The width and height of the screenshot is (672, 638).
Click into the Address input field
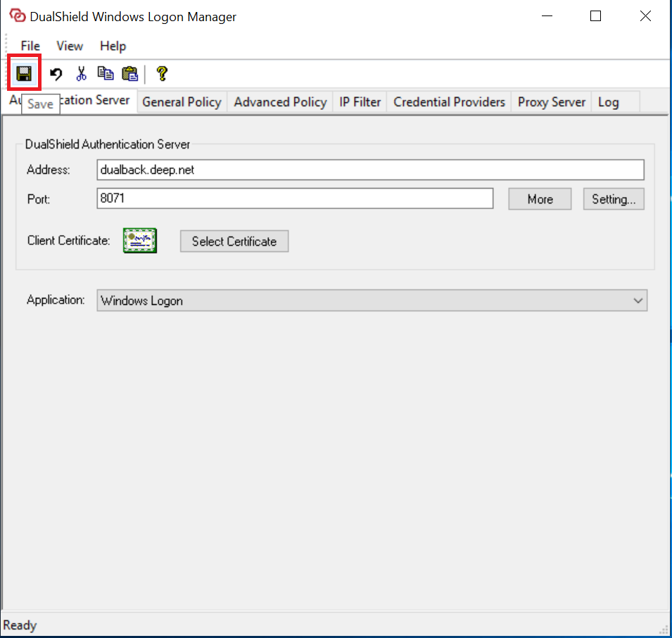point(370,170)
